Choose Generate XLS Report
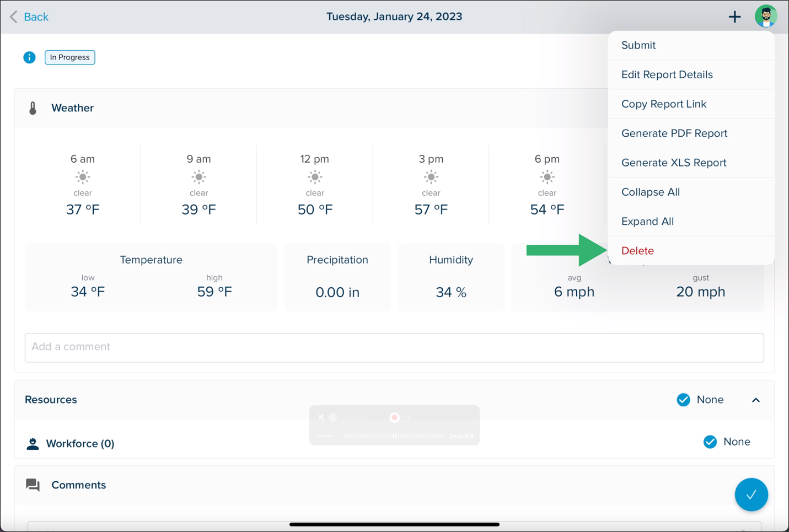This screenshot has height=532, width=789. (691, 163)
